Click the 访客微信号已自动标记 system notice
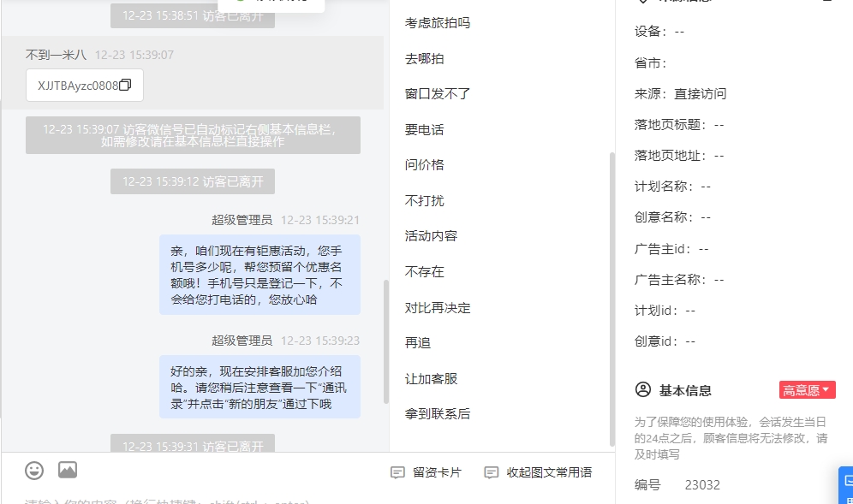 pyautogui.click(x=193, y=135)
